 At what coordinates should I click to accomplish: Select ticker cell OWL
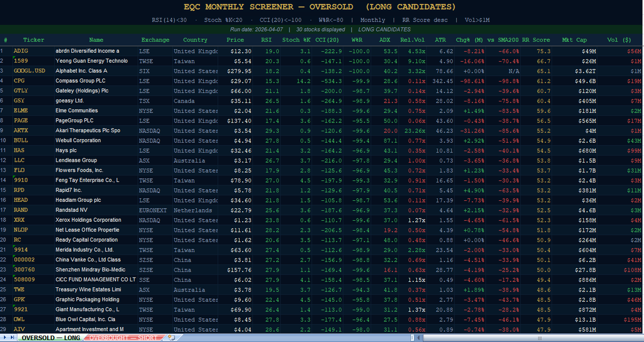[32, 319]
